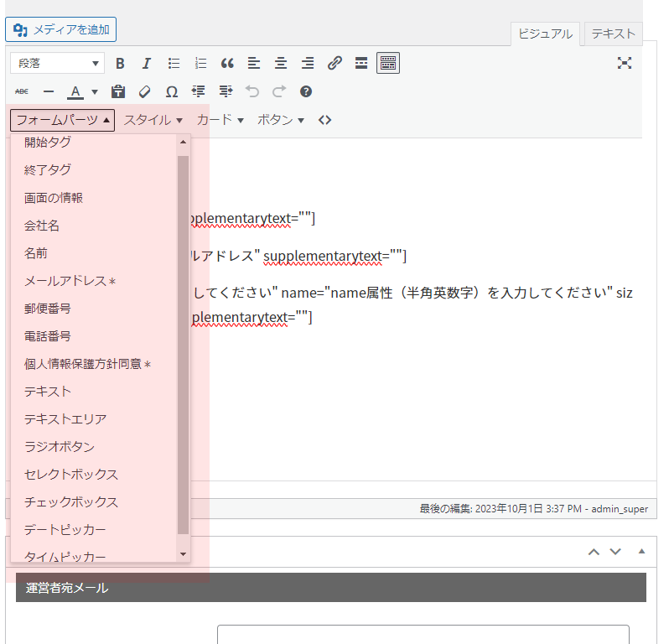669x644 pixels.
Task: Select メールアドレス＊ from the form parts list
Action: pyautogui.click(x=70, y=281)
